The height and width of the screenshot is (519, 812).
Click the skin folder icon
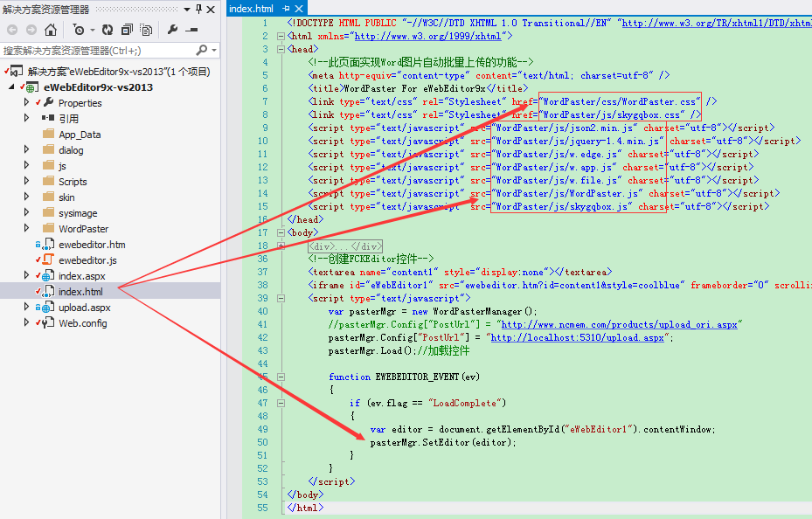[x=49, y=197]
